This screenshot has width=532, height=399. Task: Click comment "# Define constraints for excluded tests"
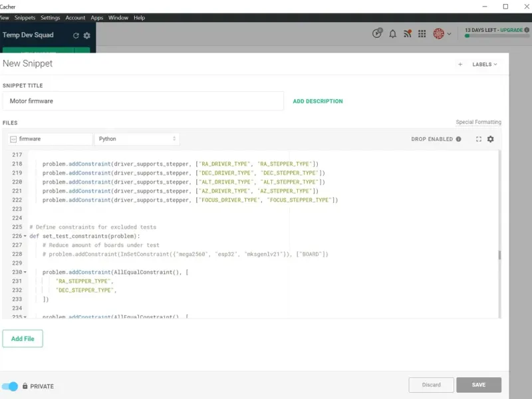tap(92, 227)
